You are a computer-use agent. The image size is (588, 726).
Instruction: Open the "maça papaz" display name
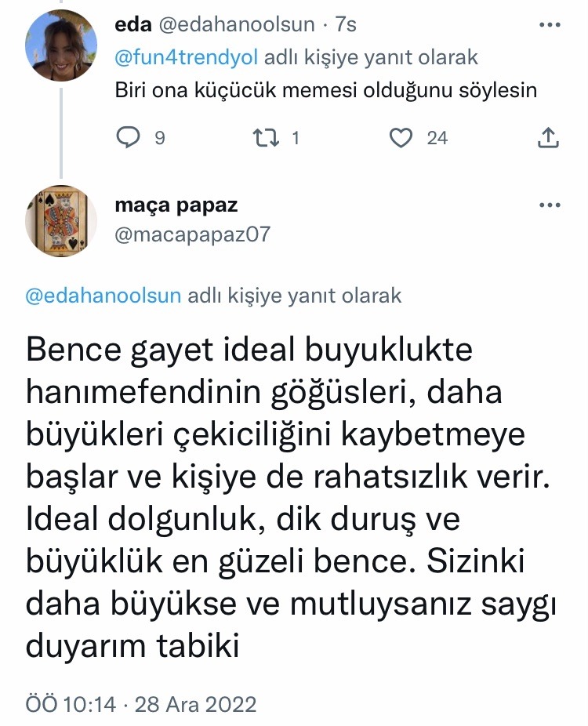[176, 205]
